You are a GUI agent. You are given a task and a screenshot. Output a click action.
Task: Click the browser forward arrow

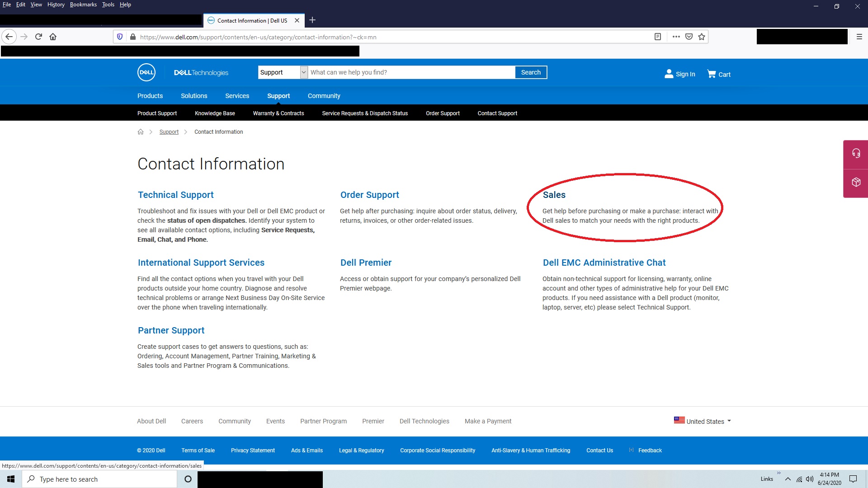[24, 37]
